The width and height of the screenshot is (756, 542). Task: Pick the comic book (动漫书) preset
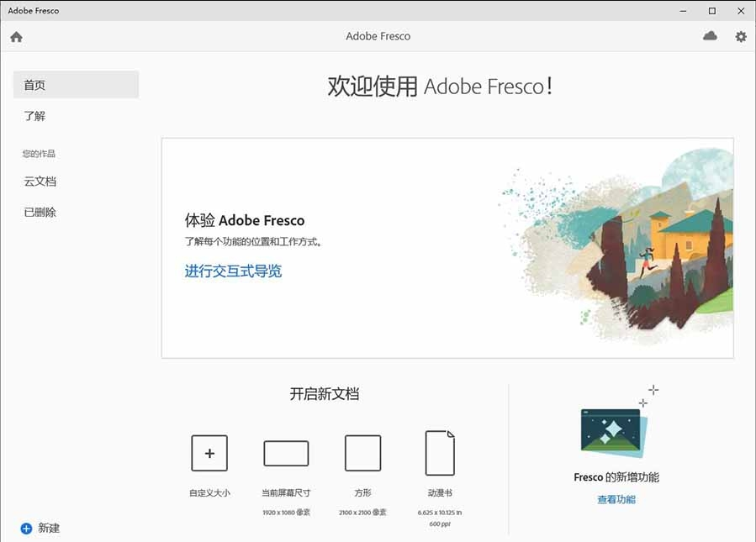440,453
